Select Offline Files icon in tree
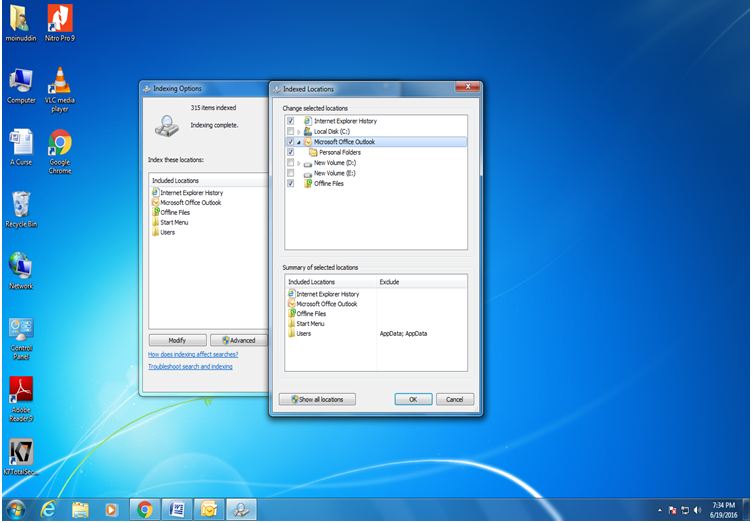Viewport: 753px width, 523px height. [308, 183]
